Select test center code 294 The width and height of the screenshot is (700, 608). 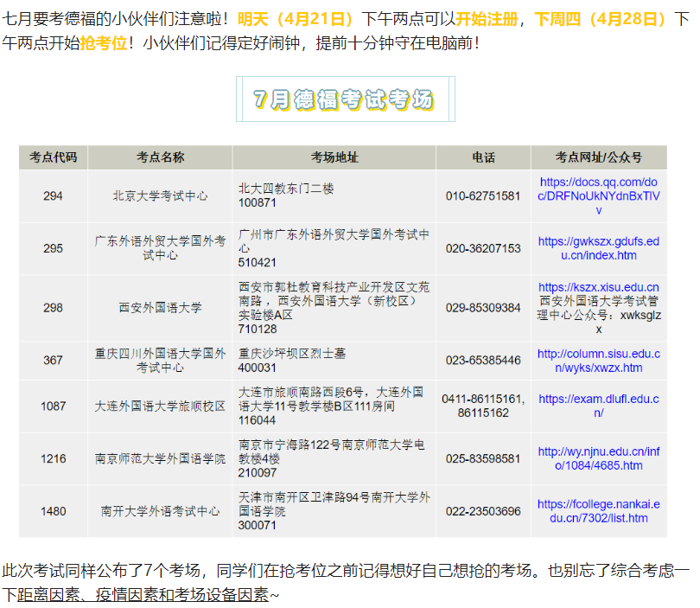(x=53, y=195)
